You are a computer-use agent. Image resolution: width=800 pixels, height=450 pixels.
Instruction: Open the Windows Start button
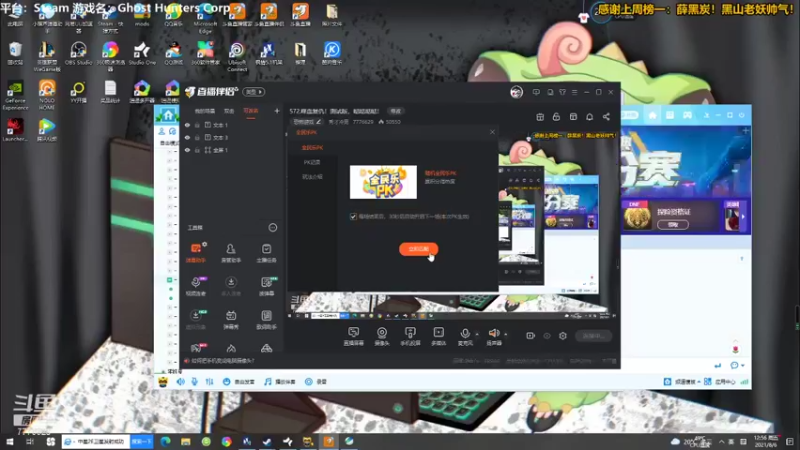9,441
